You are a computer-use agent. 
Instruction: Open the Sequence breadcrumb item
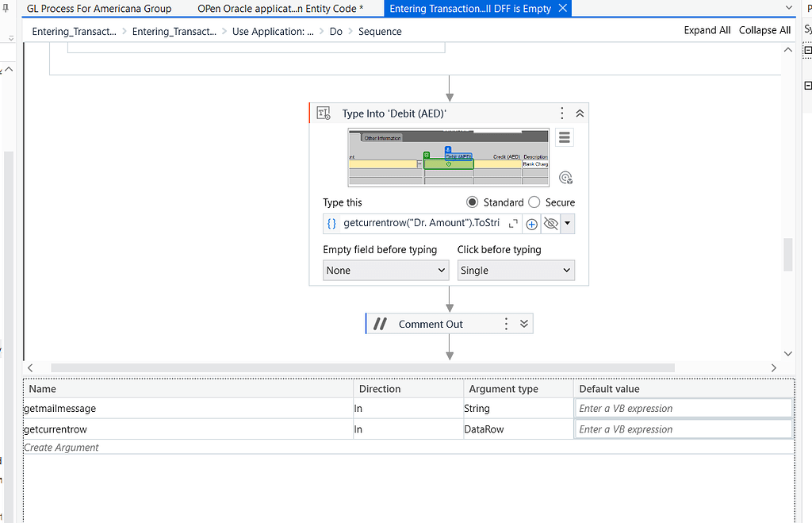click(379, 31)
